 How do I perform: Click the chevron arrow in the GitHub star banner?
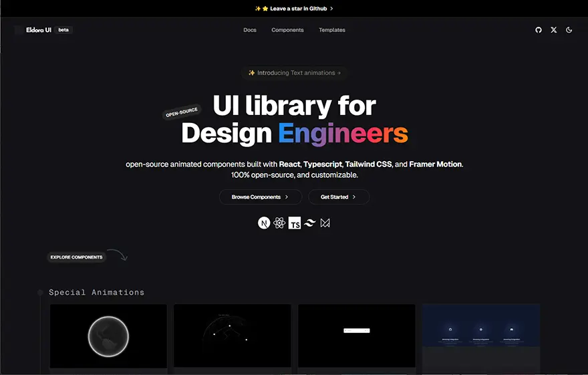click(x=331, y=9)
